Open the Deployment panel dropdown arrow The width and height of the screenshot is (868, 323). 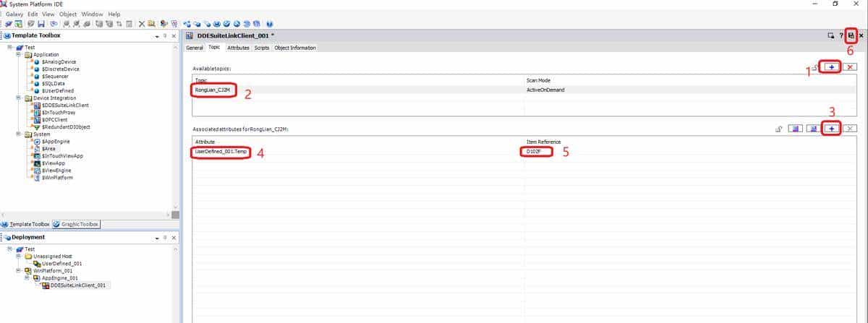pyautogui.click(x=158, y=238)
